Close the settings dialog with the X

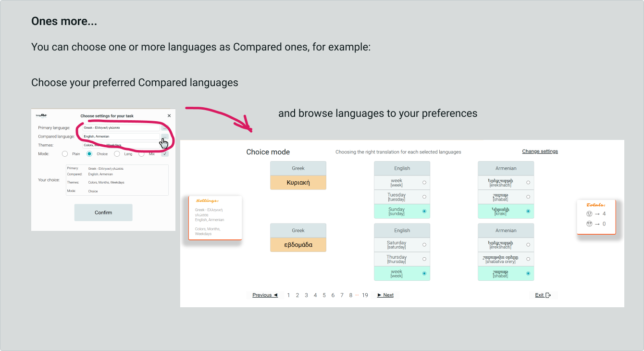click(x=169, y=115)
